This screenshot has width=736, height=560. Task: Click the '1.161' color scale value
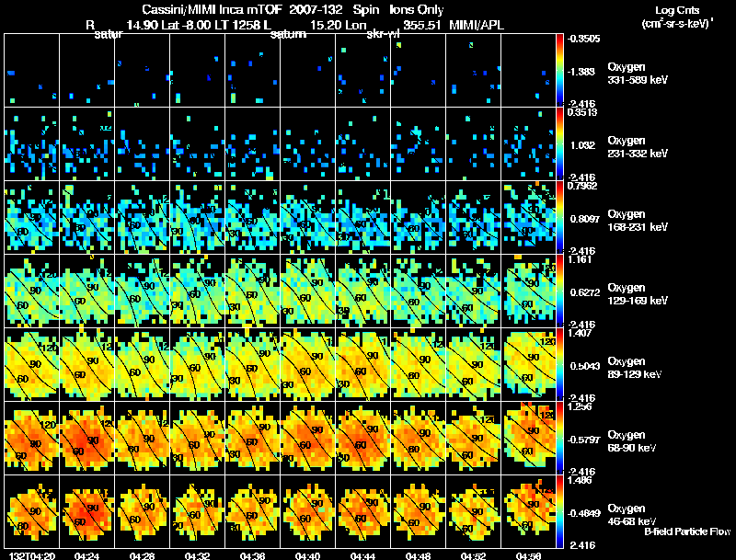(580, 259)
